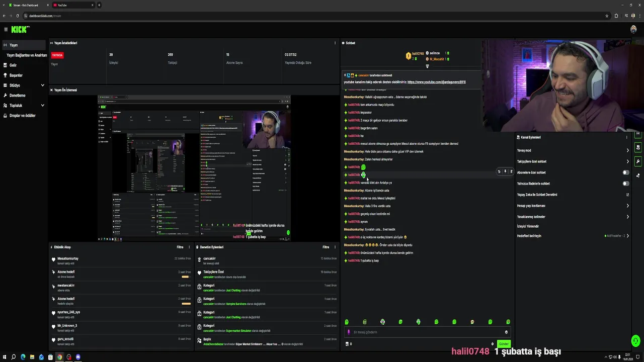
Task: Click Supermarket Simulator category link
Action: coord(238,331)
